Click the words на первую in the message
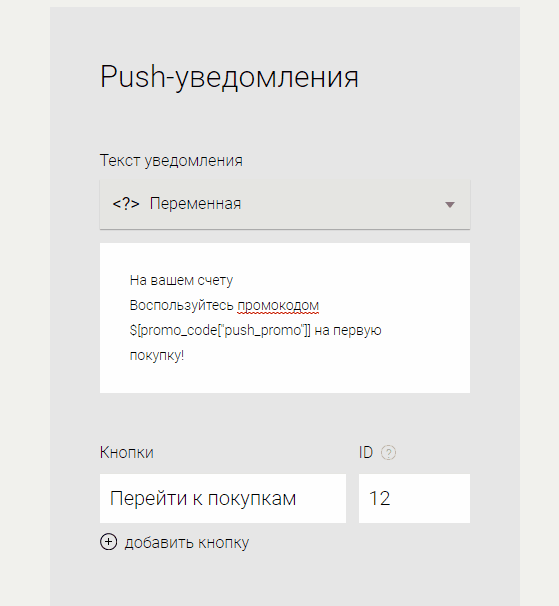559x606 pixels. [x=348, y=330]
